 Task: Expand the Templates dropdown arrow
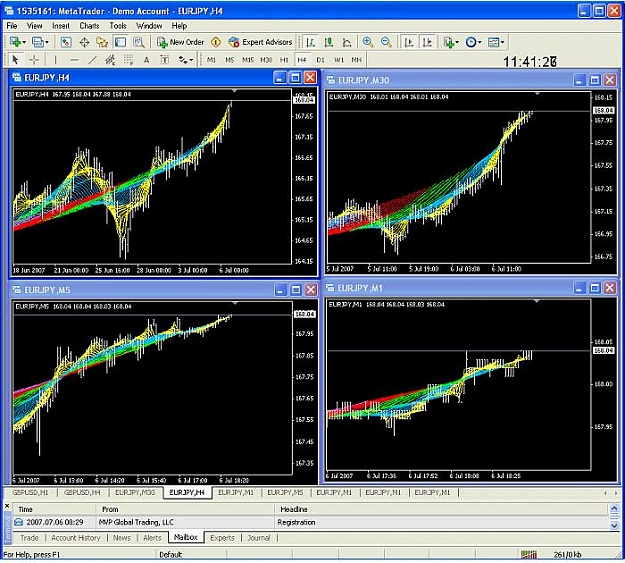coord(502,42)
